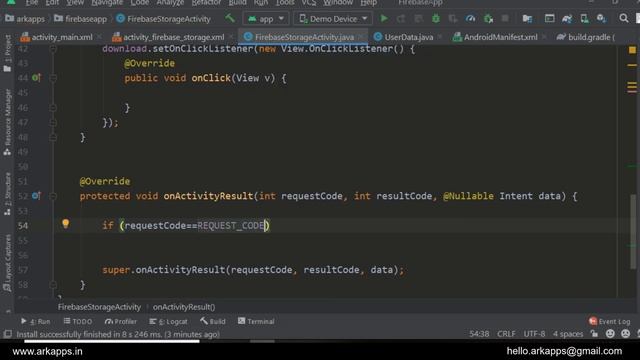This screenshot has height=360, width=640.
Task: Collapse fold marker at line 47
Action: point(53,122)
